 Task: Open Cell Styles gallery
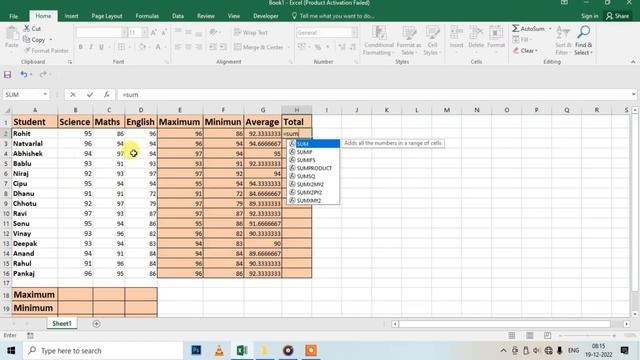coord(432,40)
